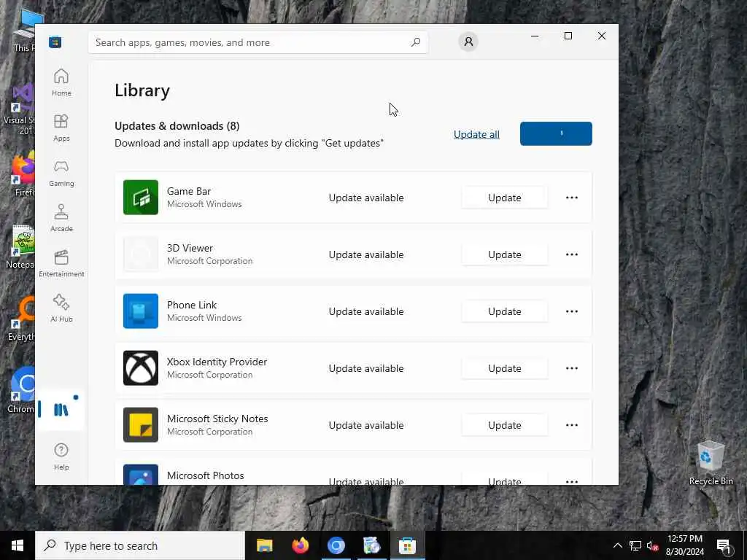The height and width of the screenshot is (560, 747).
Task: Click the Phone Link app name
Action: (x=192, y=305)
